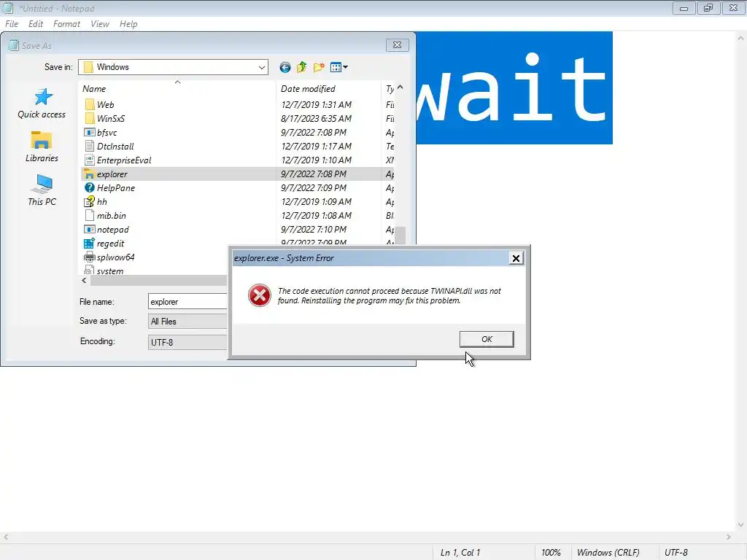Click into the File name field
Viewport: 747px width, 560px height.
[x=187, y=302]
